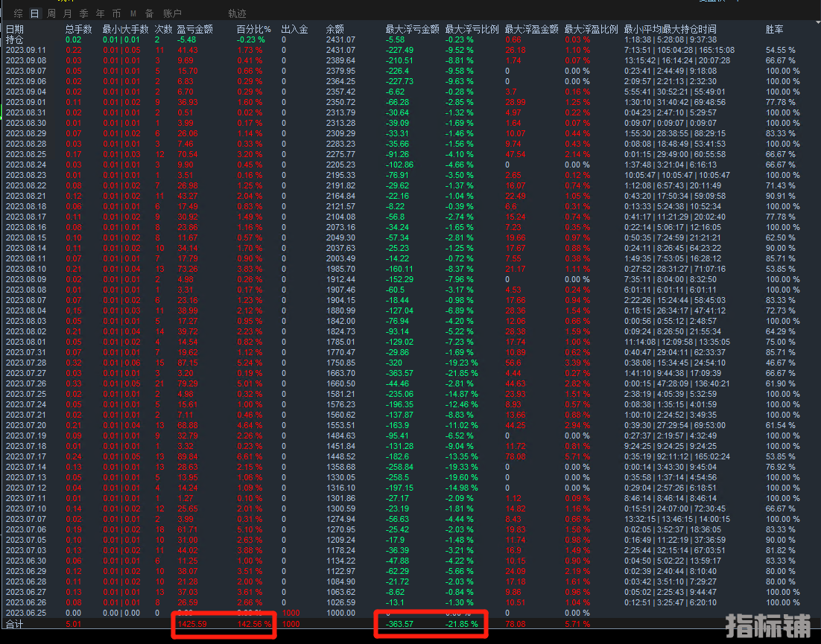
Task: Click the 合计 total row label
Action: click(x=15, y=624)
